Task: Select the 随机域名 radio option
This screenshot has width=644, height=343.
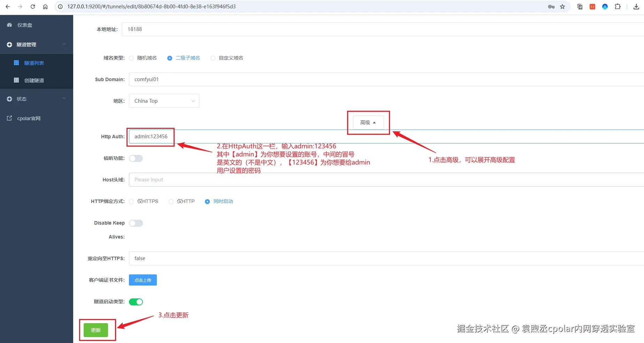Action: click(131, 58)
